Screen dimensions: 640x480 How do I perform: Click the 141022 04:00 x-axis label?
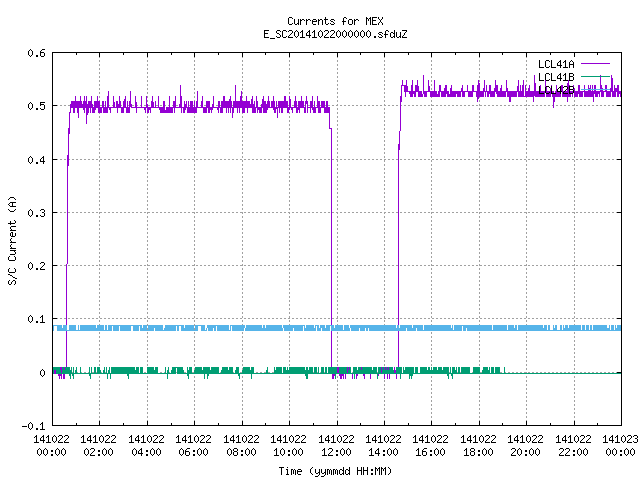146,446
